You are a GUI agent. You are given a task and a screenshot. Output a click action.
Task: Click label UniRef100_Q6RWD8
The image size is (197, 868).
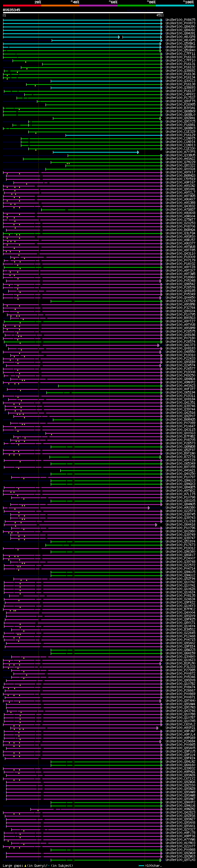coord(180,446)
